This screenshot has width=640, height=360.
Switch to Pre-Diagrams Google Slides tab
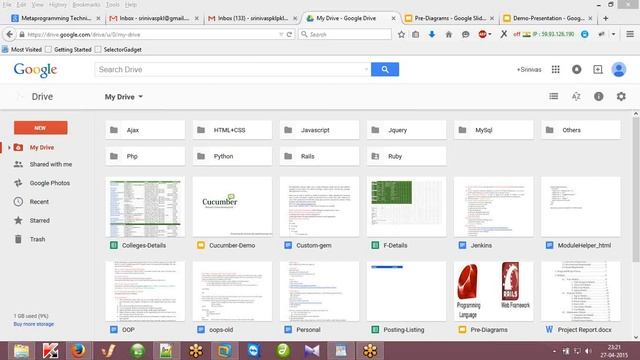pos(449,18)
